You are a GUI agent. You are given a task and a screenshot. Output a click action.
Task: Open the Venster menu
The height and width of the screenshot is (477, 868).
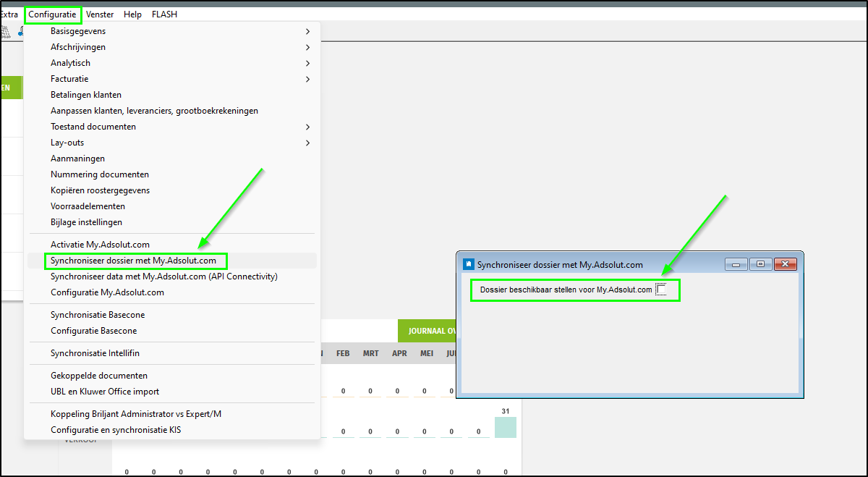tap(99, 14)
